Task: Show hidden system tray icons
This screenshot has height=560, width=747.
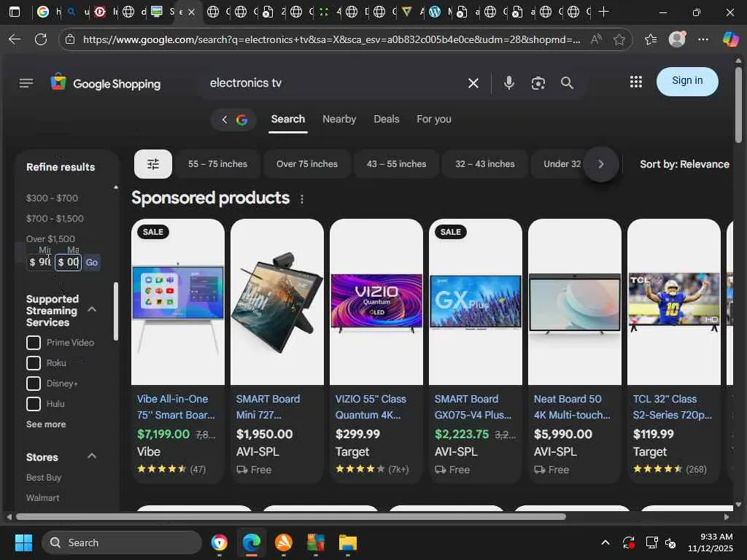Action: (x=605, y=542)
